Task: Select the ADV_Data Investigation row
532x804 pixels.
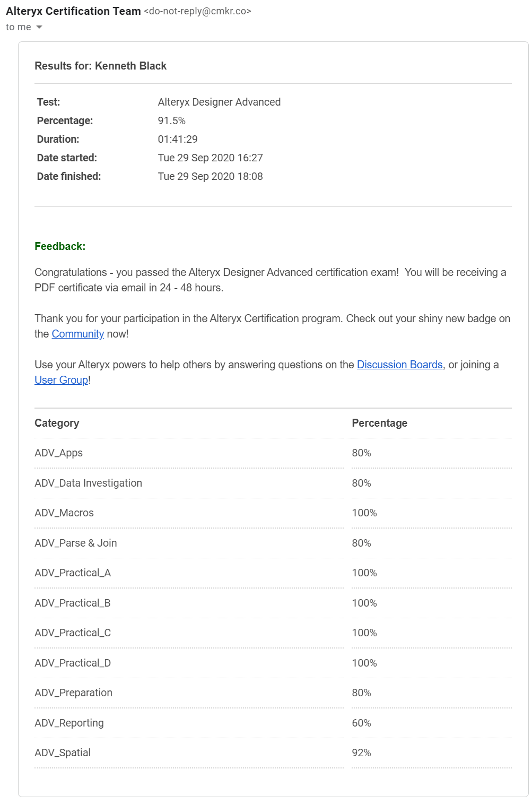Action: coord(88,483)
